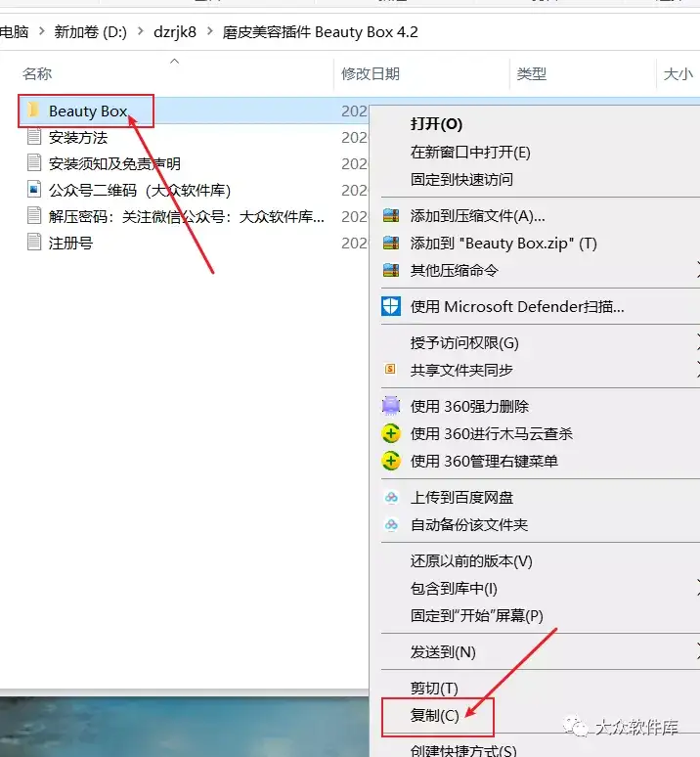Click the Baidu cloud icon beside 上传到百度网盘
The height and width of the screenshot is (757, 700).
pyautogui.click(x=391, y=497)
